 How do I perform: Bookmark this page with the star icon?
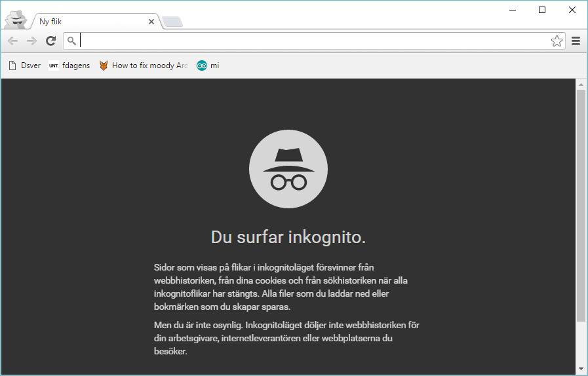pyautogui.click(x=557, y=41)
